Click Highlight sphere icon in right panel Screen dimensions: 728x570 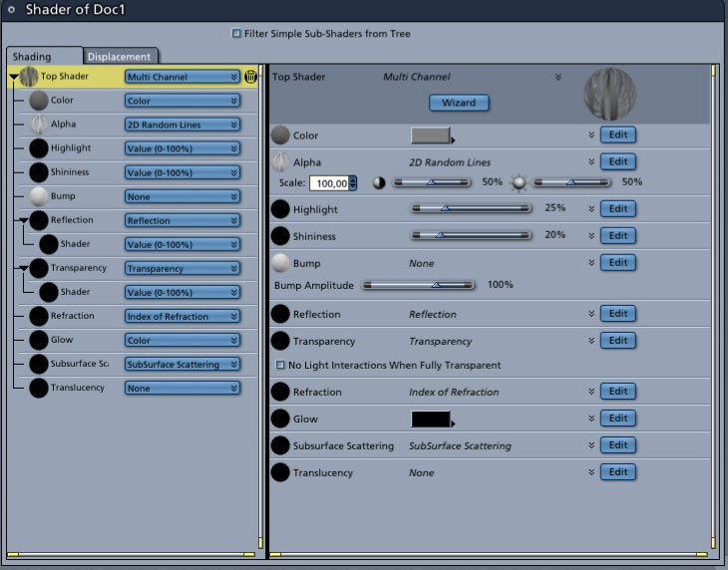pyautogui.click(x=280, y=209)
